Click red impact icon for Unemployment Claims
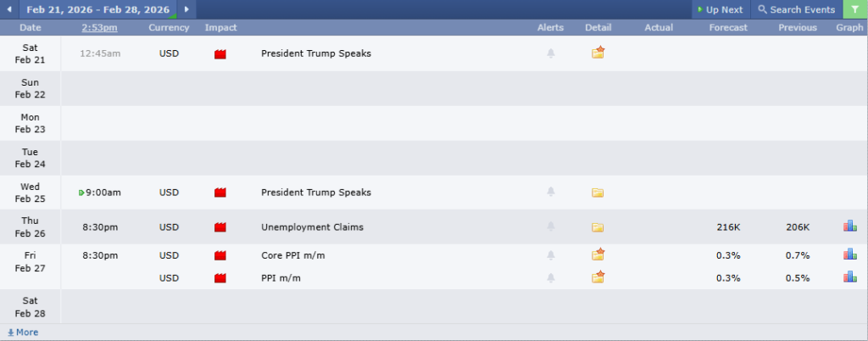The image size is (868, 341). (220, 227)
